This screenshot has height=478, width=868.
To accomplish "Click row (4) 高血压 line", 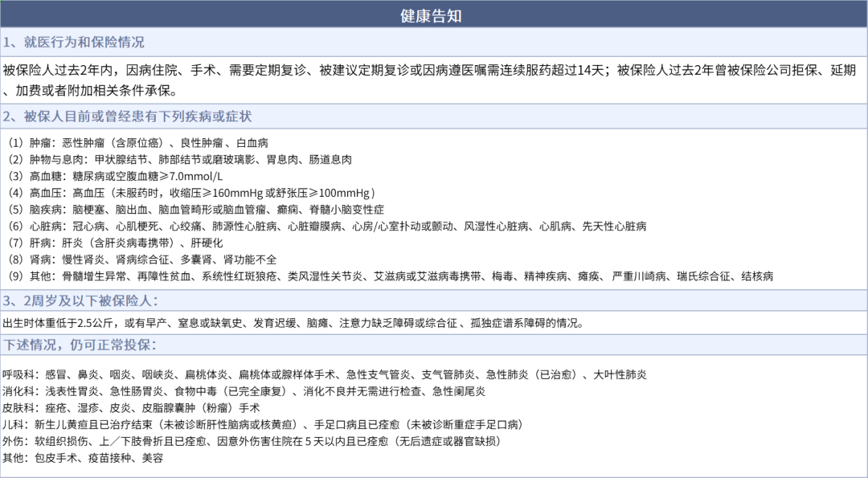I will (192, 193).
